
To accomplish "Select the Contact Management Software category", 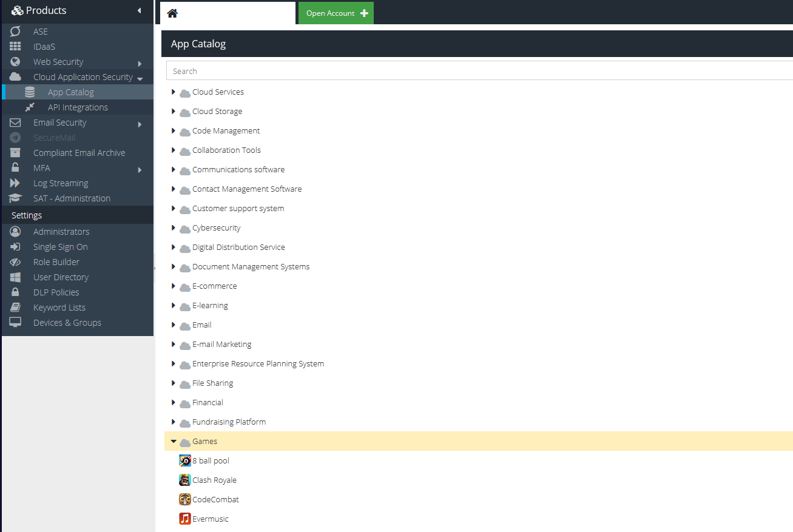I will tap(247, 189).
